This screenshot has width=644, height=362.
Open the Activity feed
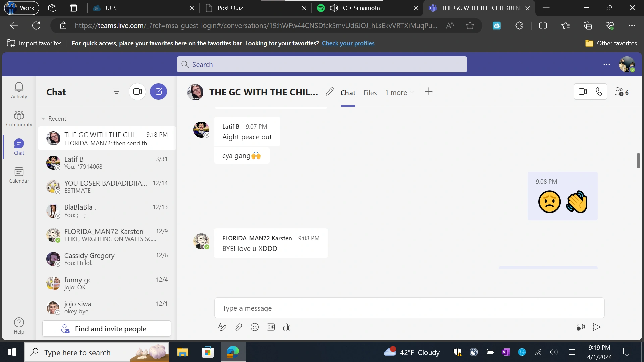pos(19,90)
